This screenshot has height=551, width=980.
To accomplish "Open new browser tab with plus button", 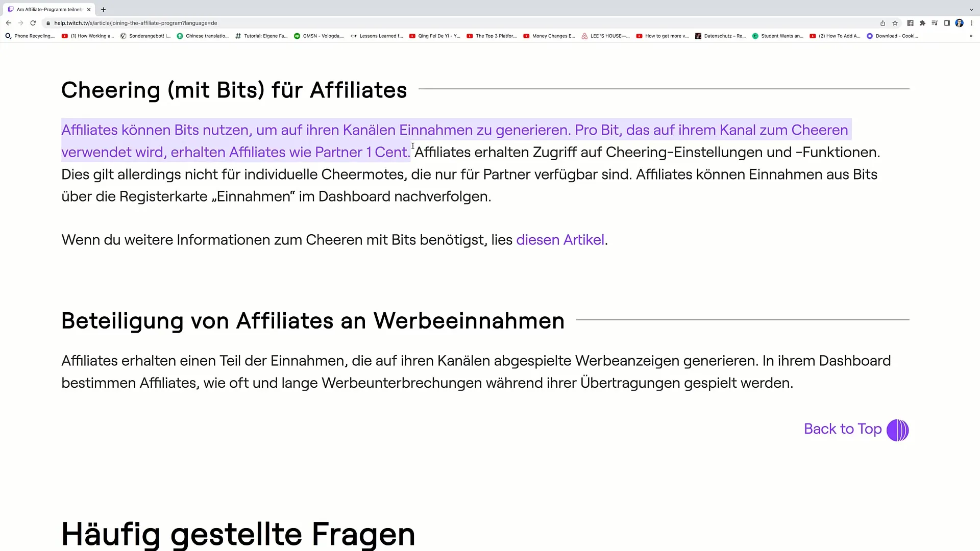I will point(103,9).
